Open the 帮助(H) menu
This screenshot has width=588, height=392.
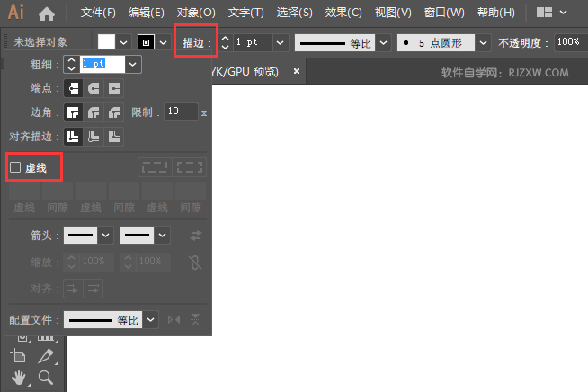pos(496,13)
